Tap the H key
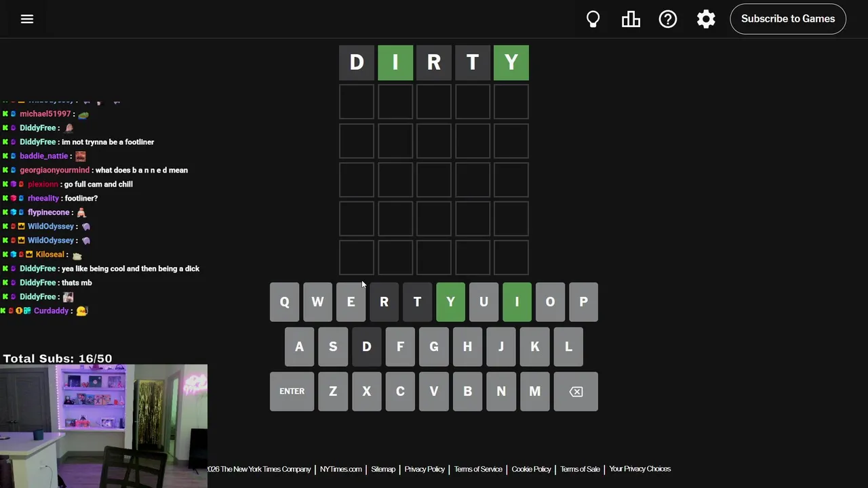 (x=467, y=347)
